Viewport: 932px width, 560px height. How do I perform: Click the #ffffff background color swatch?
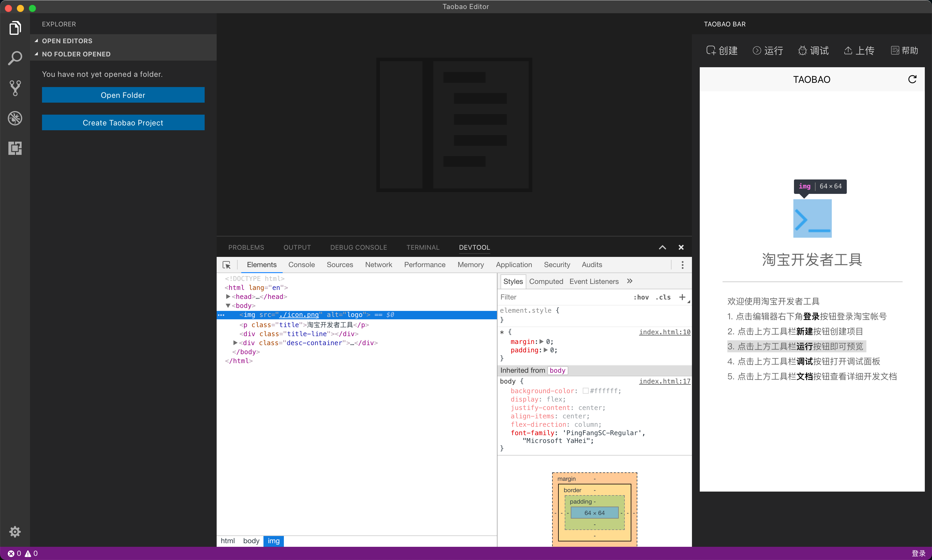pos(585,391)
